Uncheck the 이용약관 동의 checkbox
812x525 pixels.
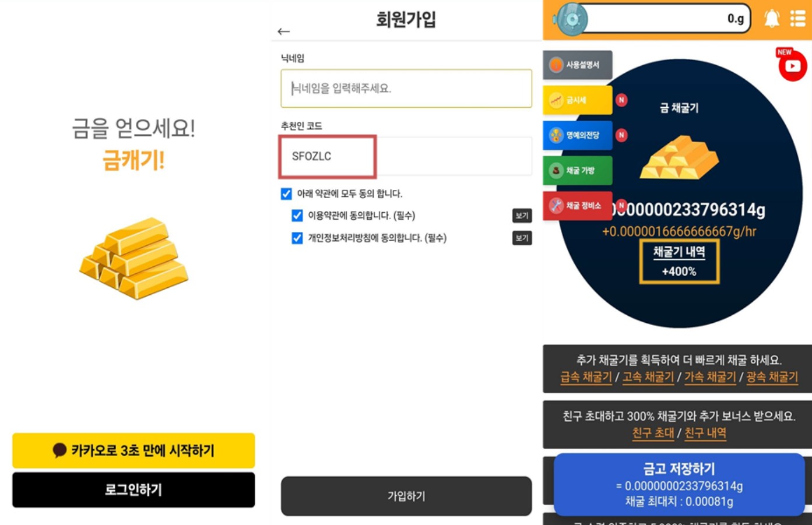[x=297, y=216]
